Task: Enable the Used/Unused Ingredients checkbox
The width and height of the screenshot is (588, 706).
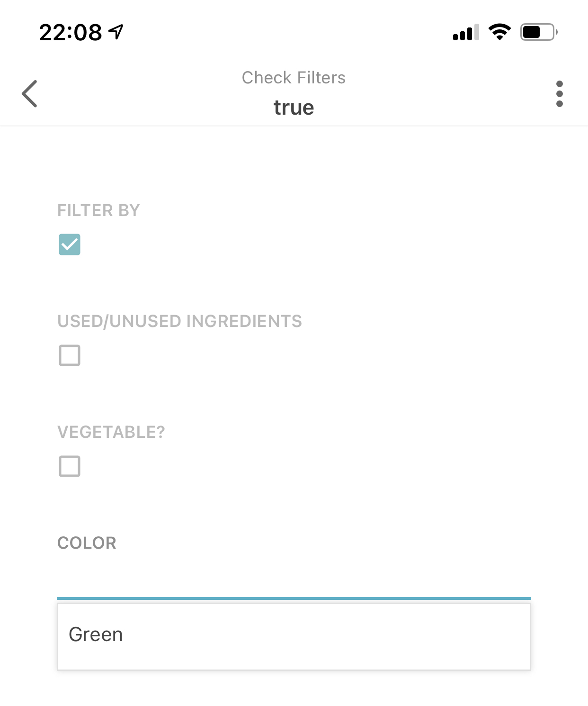Action: (70, 355)
